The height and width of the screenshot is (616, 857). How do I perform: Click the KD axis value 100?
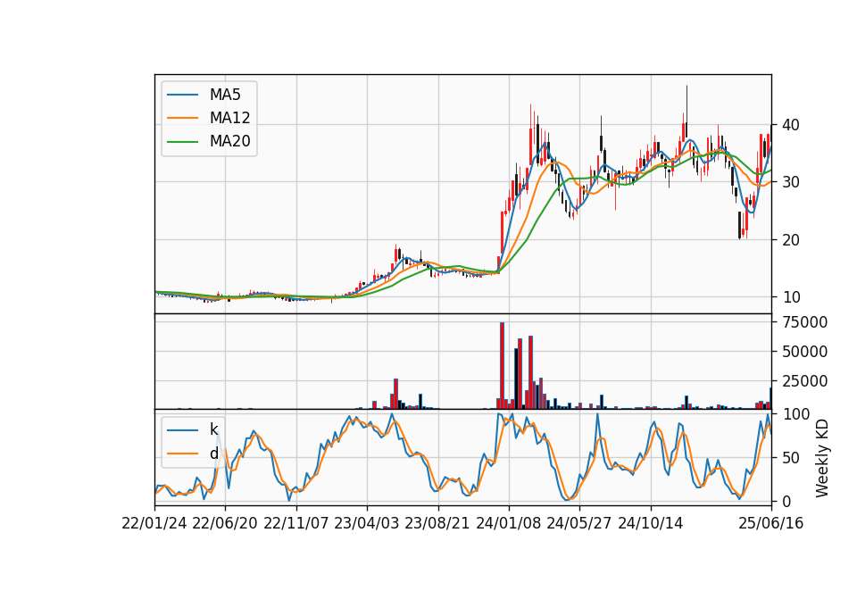coord(795,413)
